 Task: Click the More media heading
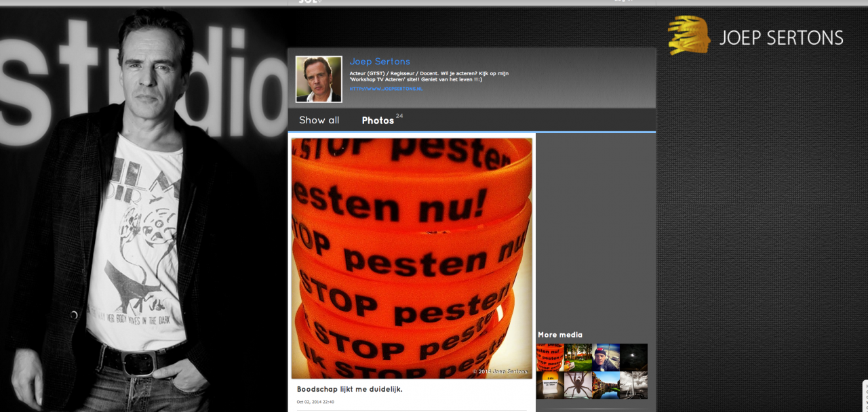560,335
